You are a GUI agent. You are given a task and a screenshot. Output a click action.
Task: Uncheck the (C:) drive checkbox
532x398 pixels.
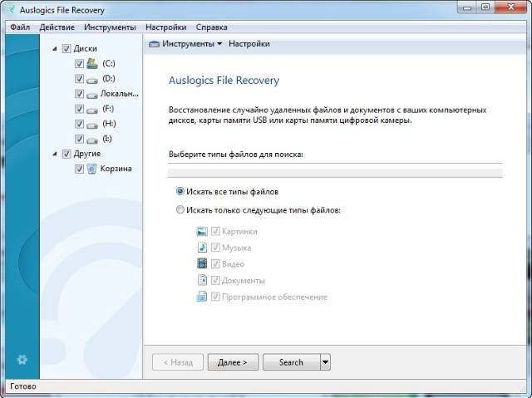79,63
